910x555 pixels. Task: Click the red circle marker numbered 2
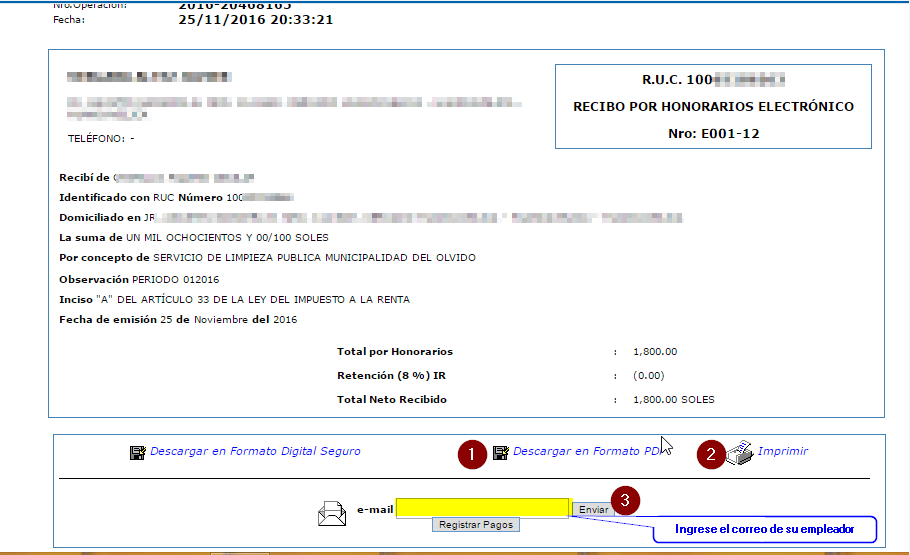coord(711,455)
